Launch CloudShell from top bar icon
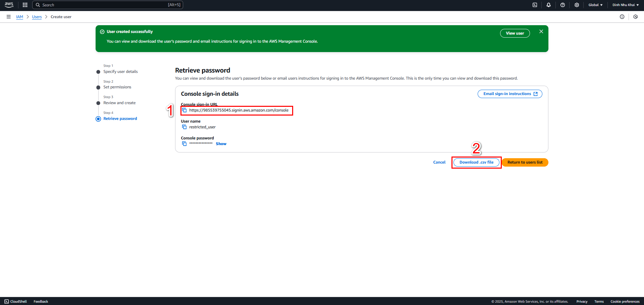The height and width of the screenshot is (305, 644). coord(535,5)
